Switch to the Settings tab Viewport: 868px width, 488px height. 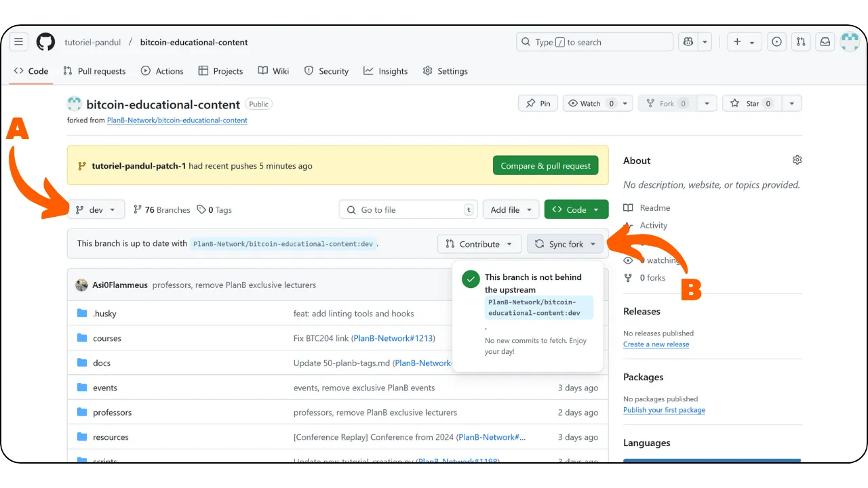(x=445, y=71)
